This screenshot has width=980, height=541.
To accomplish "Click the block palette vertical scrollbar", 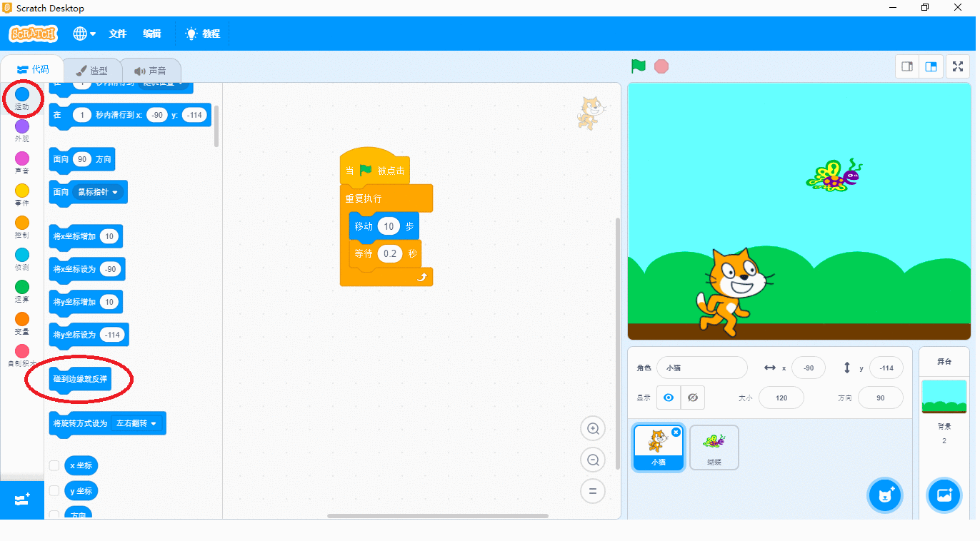I will pos(216,126).
